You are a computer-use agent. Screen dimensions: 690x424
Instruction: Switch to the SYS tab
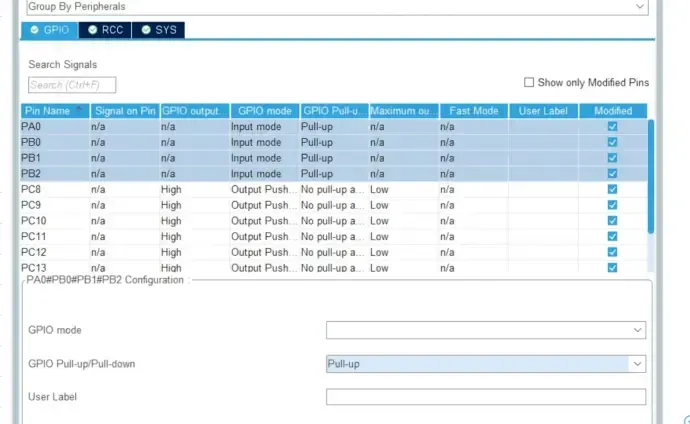[x=159, y=30]
